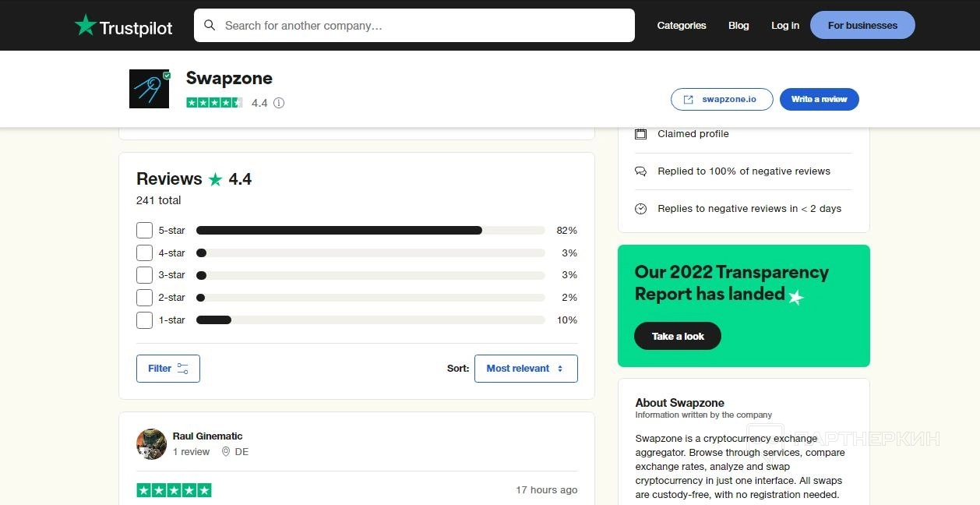
Task: Click the search magnifier icon
Action: [x=210, y=26]
